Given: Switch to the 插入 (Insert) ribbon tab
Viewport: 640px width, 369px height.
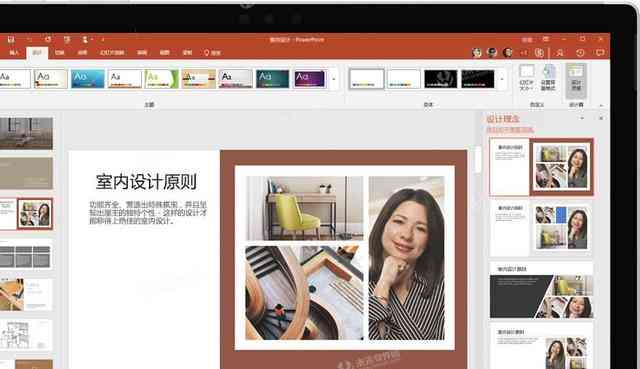Looking at the screenshot, I should pos(14,53).
